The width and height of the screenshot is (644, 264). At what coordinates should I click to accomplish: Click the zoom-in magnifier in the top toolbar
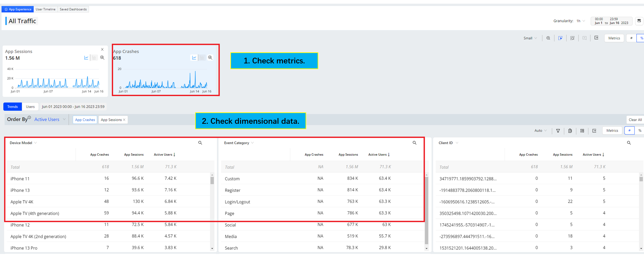tap(548, 38)
